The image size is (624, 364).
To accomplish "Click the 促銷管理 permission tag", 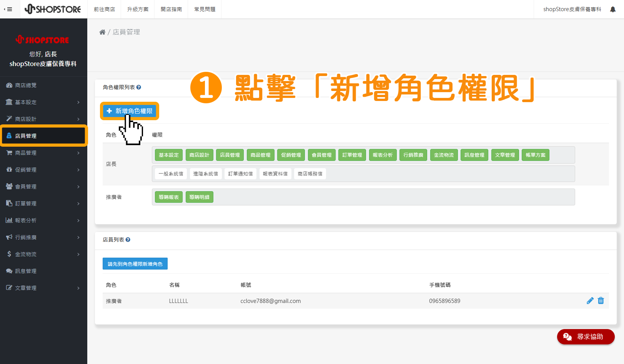I will (x=291, y=155).
